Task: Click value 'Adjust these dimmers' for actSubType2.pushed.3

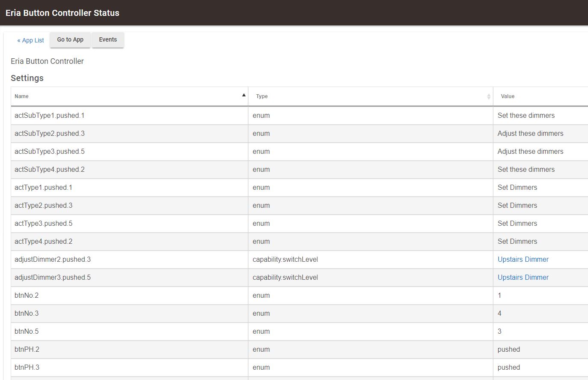Action: [530, 133]
